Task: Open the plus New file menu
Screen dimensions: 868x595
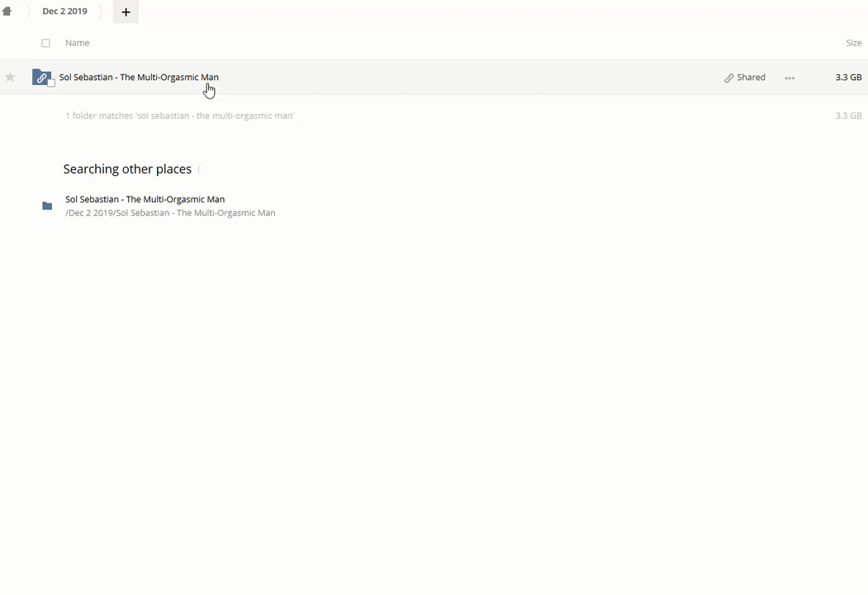Action: [126, 12]
